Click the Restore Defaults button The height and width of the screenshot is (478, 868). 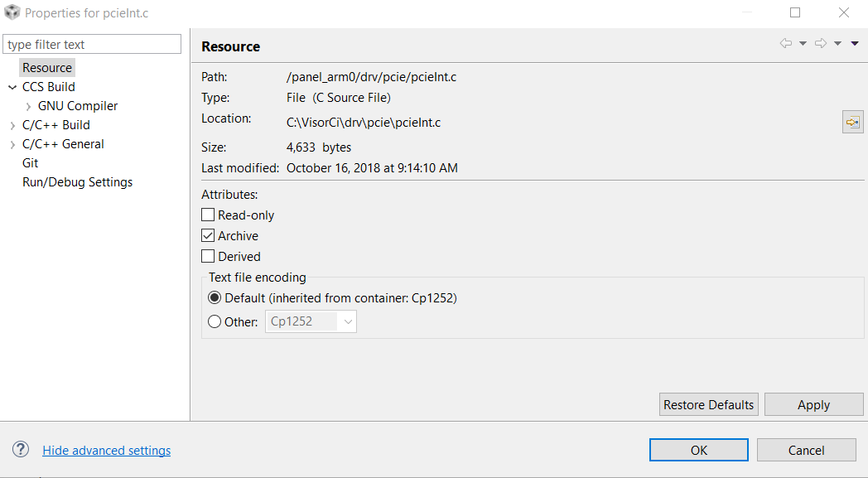pos(709,404)
